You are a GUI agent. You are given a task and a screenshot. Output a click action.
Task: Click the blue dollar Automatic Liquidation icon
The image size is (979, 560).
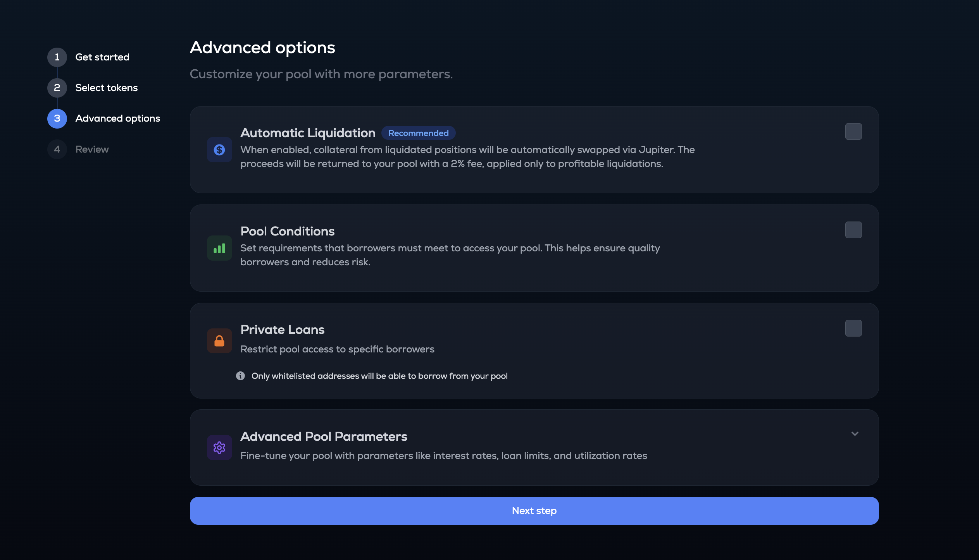219,149
